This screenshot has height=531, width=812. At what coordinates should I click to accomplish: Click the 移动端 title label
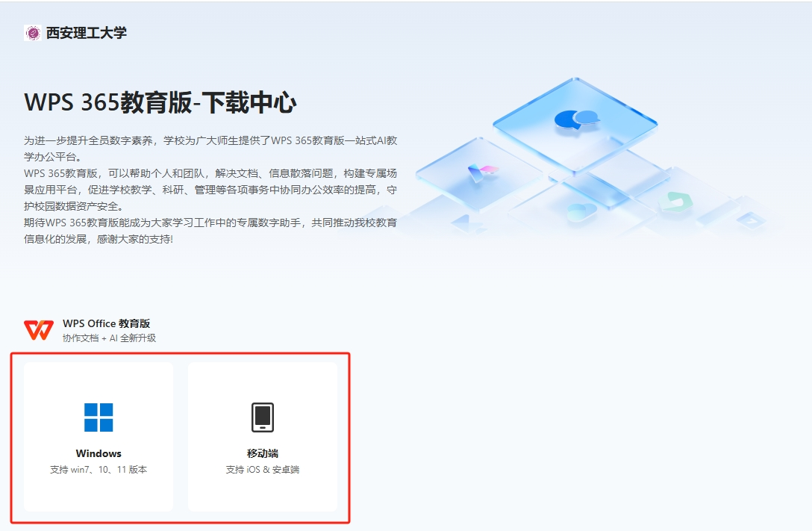point(263,453)
